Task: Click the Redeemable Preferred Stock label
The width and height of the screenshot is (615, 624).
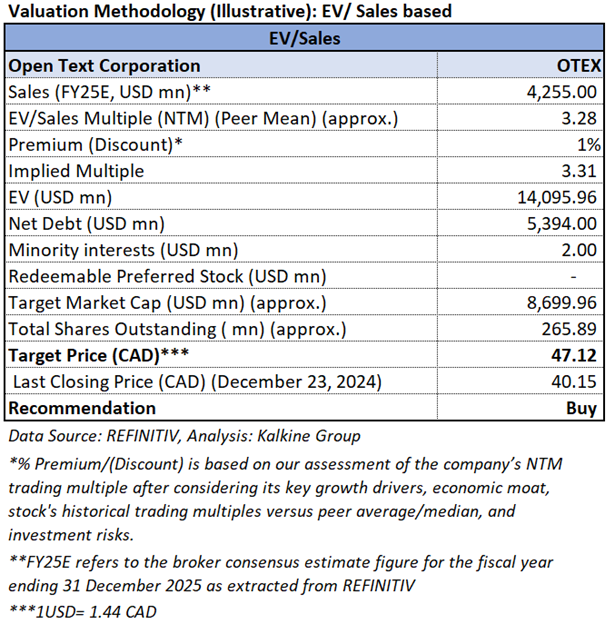Action: 168,276
